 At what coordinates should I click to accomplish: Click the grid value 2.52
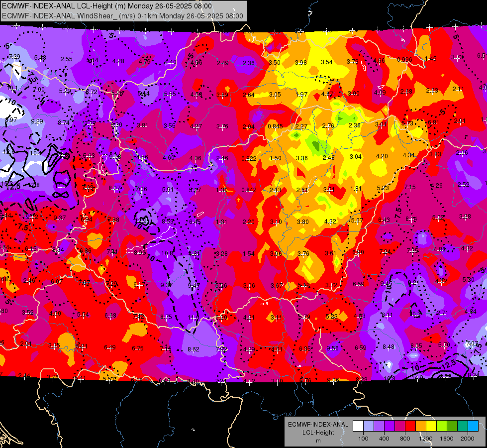(464, 184)
